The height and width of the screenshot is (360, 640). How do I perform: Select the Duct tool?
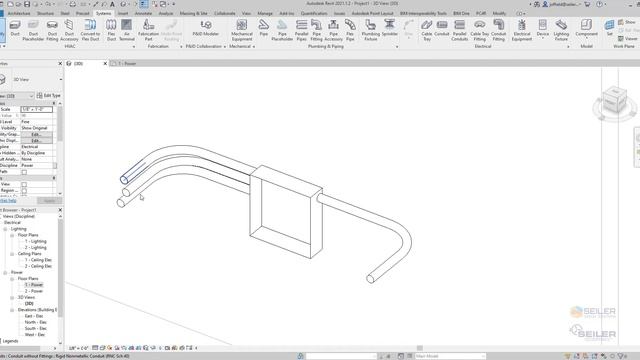click(x=15, y=29)
